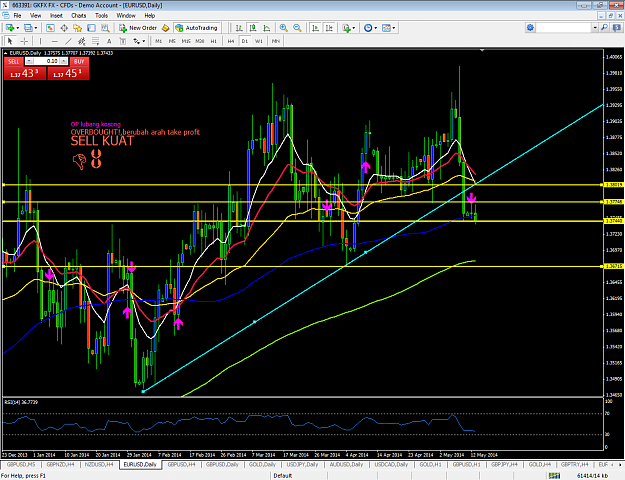
Task: Toggle the Terminal panel icon
Action: click(91, 28)
